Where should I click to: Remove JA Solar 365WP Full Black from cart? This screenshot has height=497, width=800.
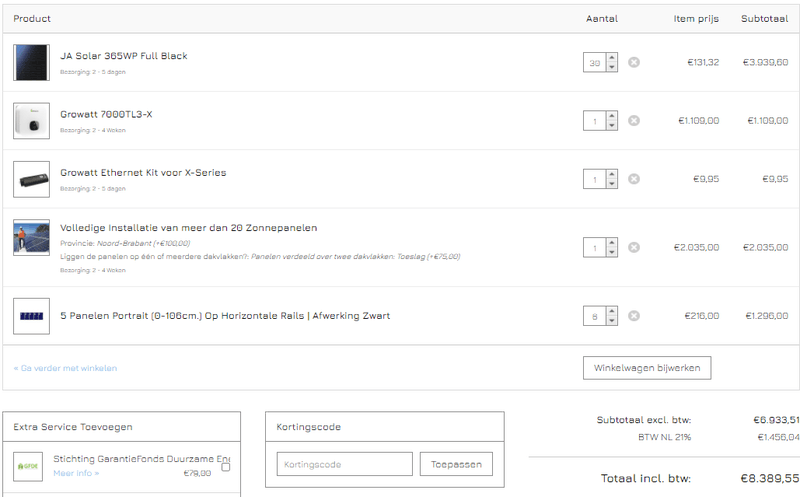pyautogui.click(x=634, y=62)
